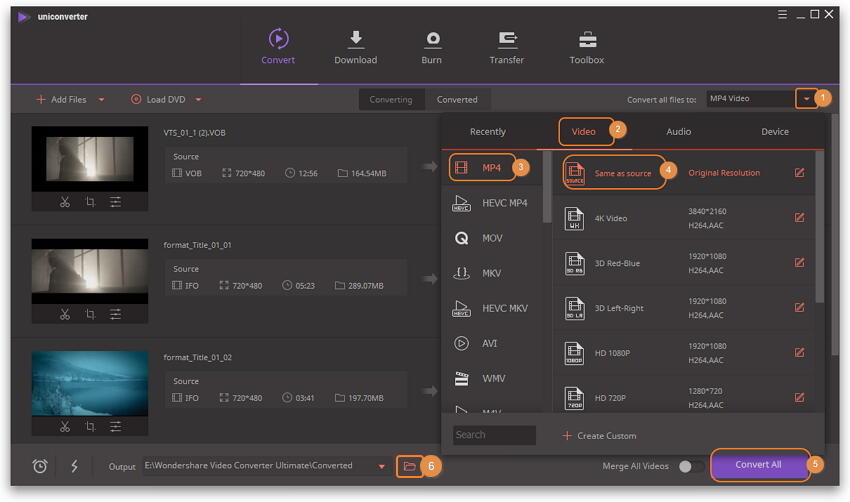850x502 pixels.
Task: Click the crop icon under format_Title_01_01
Action: pos(91,314)
